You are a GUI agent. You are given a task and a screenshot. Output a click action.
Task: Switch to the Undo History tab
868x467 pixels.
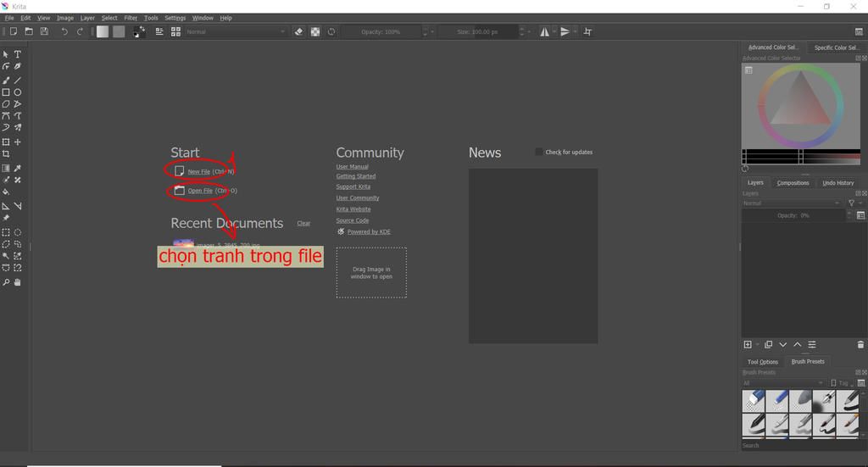click(x=837, y=182)
